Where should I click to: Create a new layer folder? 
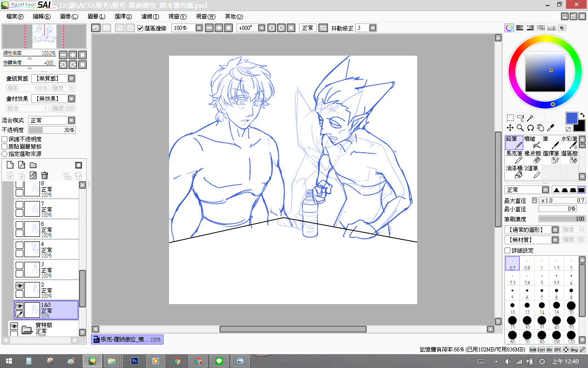click(x=33, y=165)
